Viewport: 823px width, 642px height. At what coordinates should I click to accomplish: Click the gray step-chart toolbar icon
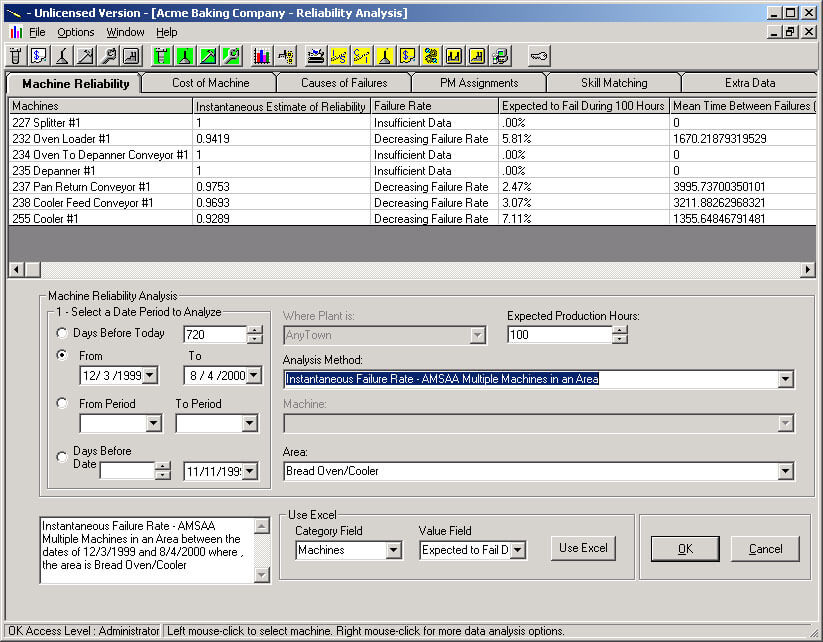[131, 56]
